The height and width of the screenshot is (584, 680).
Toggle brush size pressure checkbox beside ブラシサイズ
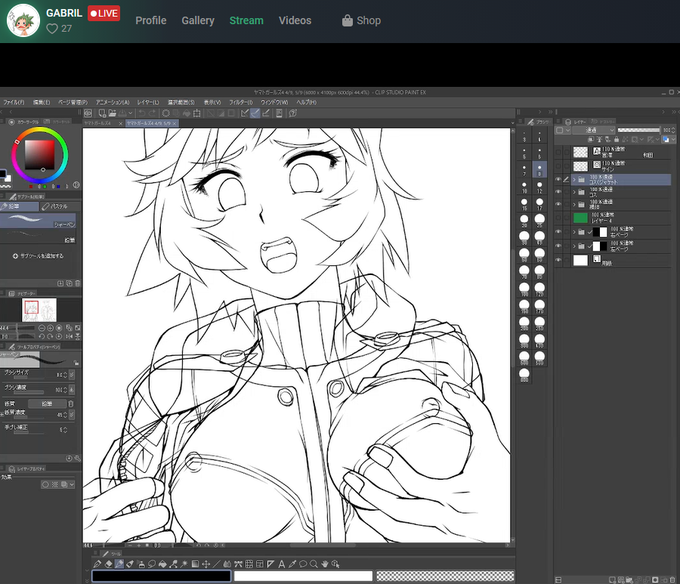coord(72,375)
